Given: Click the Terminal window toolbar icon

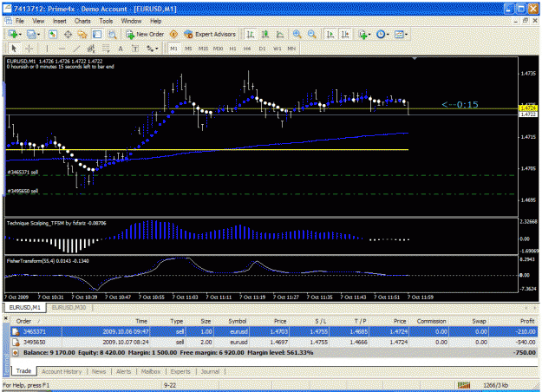Looking at the screenshot, I should point(97,34).
